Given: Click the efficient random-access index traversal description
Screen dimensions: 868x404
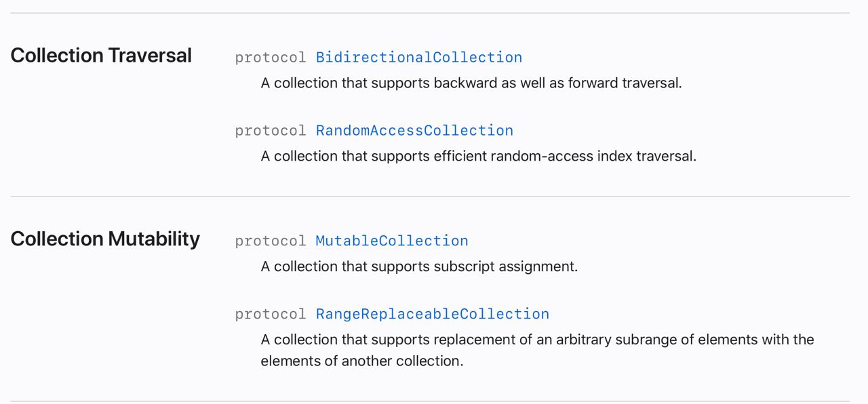Looking at the screenshot, I should [x=479, y=157].
